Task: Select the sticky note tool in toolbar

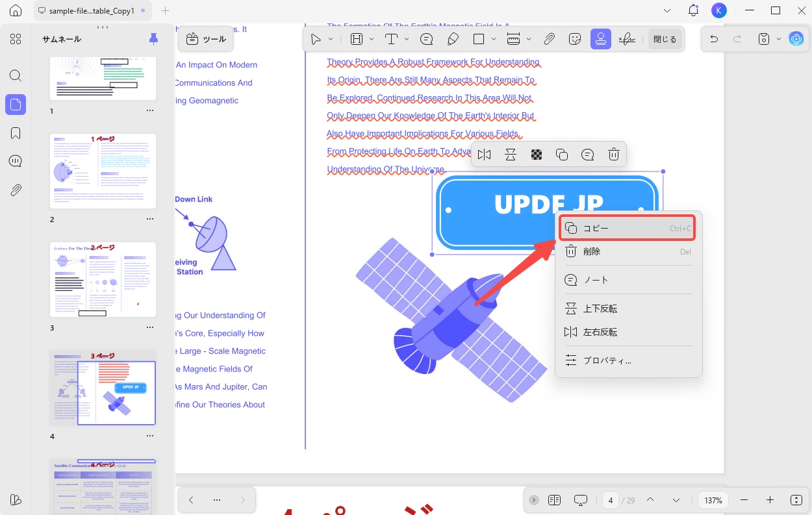Action: tap(427, 39)
